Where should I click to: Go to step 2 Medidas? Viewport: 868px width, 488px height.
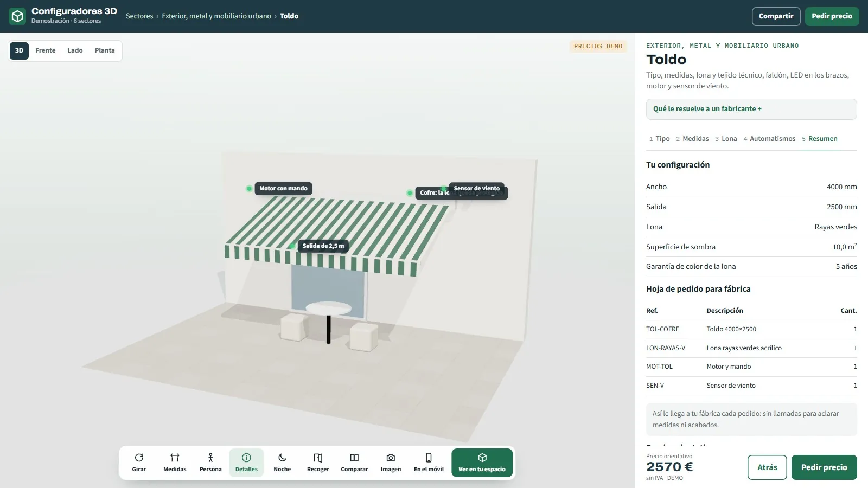[692, 139]
